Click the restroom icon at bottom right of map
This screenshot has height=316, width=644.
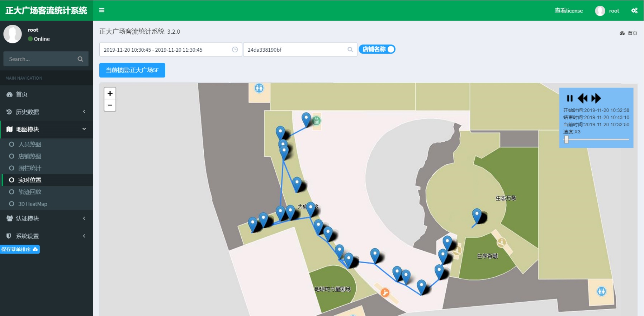[601, 291]
